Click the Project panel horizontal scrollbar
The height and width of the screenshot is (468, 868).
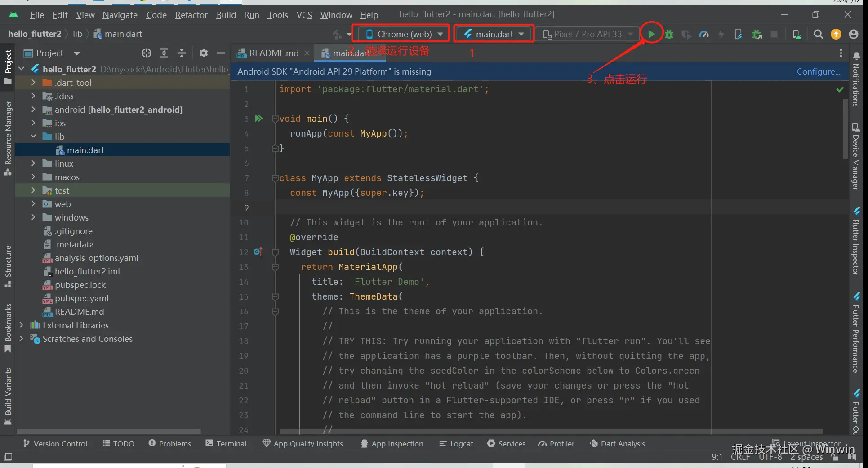pyautogui.click(x=109, y=432)
